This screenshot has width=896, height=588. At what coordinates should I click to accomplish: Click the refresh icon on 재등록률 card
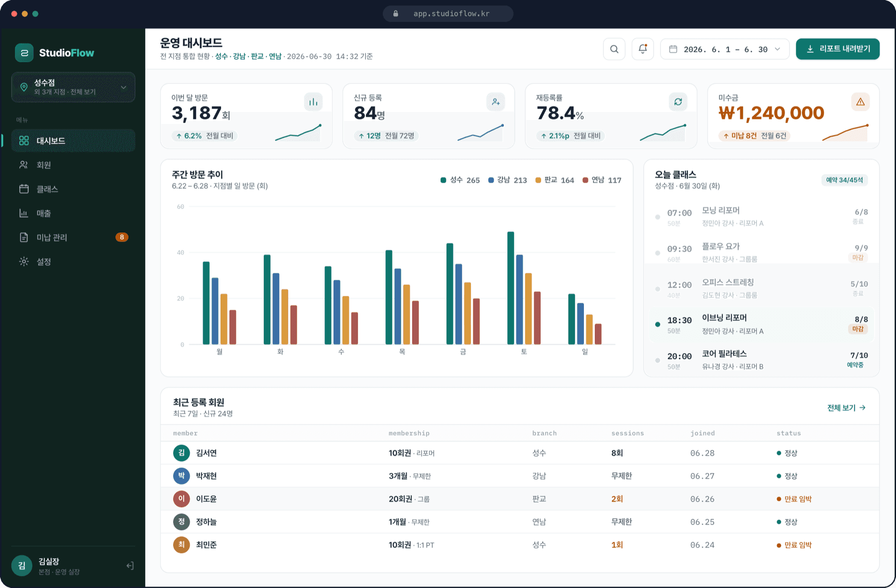(x=678, y=102)
